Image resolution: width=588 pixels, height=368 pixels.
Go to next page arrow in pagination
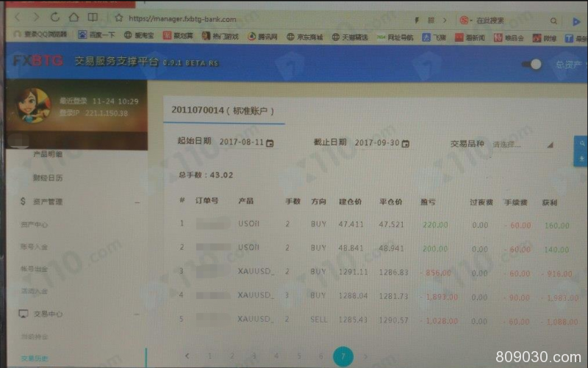coord(365,356)
